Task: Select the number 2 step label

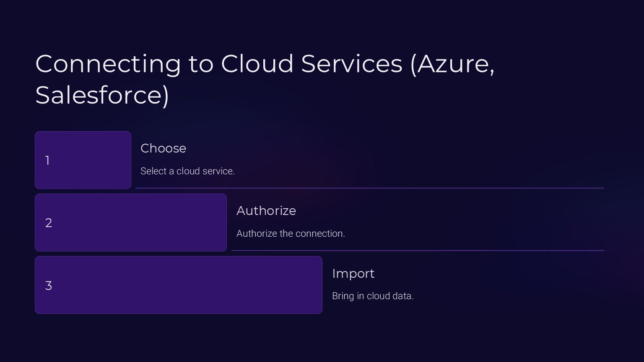Action: point(49,223)
